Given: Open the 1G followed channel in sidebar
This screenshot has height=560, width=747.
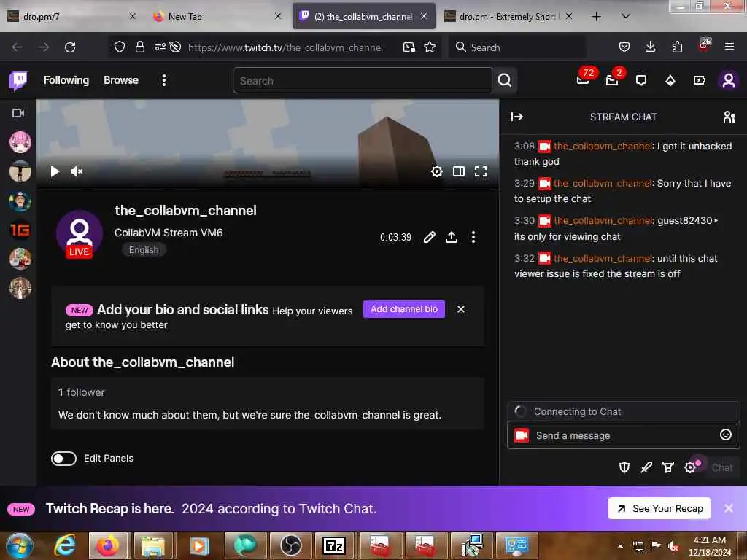Looking at the screenshot, I should (x=20, y=230).
